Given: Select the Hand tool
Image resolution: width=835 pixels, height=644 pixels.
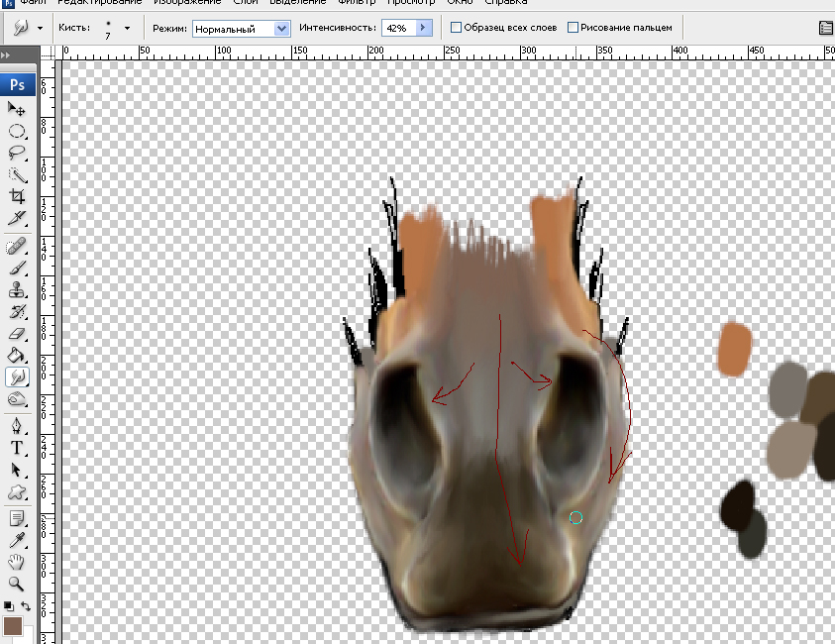Looking at the screenshot, I should (17, 562).
